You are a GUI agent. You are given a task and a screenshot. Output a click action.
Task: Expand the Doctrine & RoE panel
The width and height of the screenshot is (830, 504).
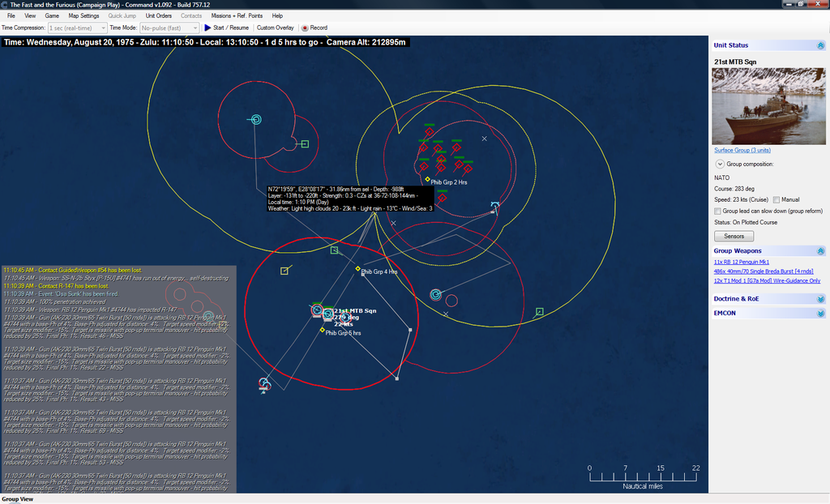point(820,299)
